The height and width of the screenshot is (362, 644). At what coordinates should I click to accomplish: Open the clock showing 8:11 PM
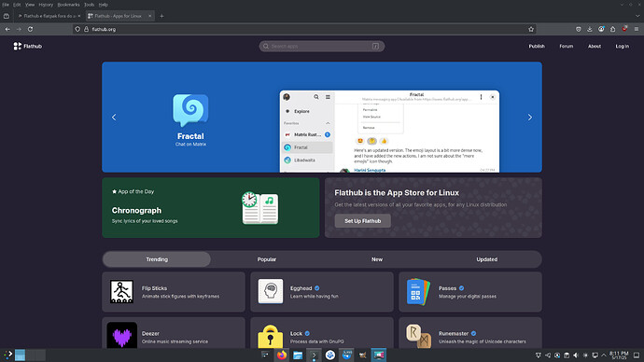[619, 355]
